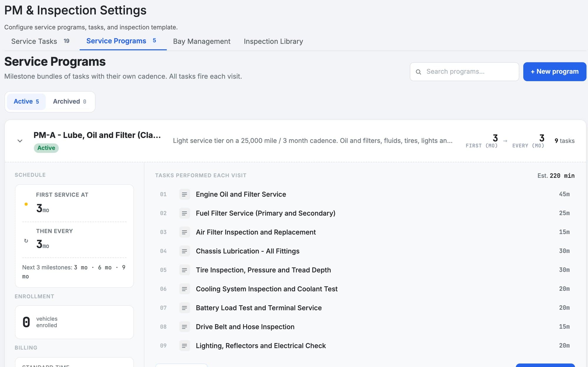Screen dimensions: 588x367
Task: Click the list icon next to Air Filter Inspection
Action: coord(184,232)
